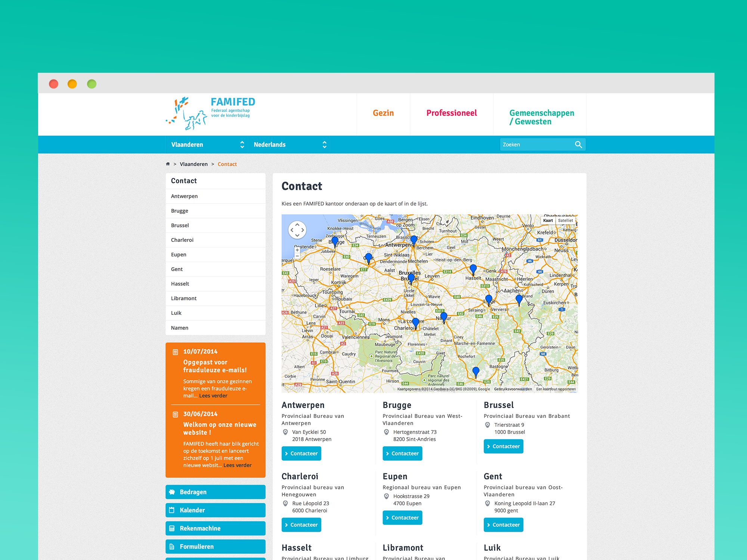Screen dimensions: 747x560
Task: Click the search magnifier icon
Action: click(578, 144)
